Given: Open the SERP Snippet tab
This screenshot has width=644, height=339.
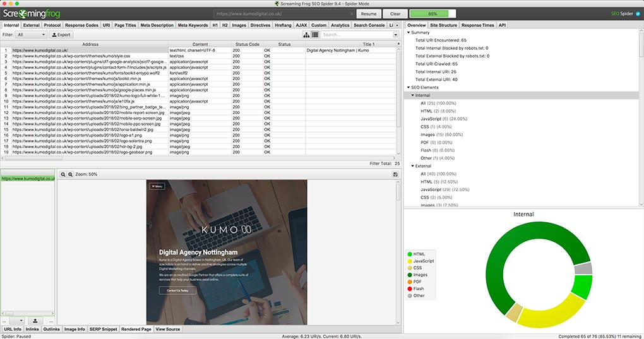Looking at the screenshot, I should tap(103, 329).
